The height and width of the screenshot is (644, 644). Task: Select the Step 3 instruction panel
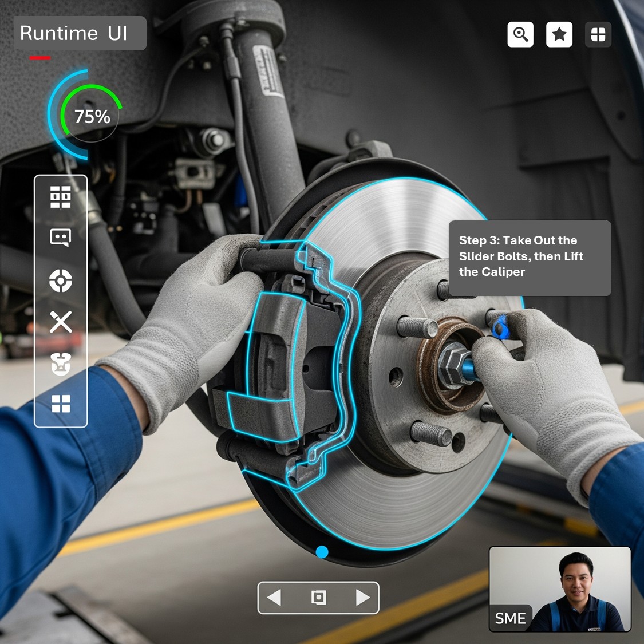pos(530,257)
